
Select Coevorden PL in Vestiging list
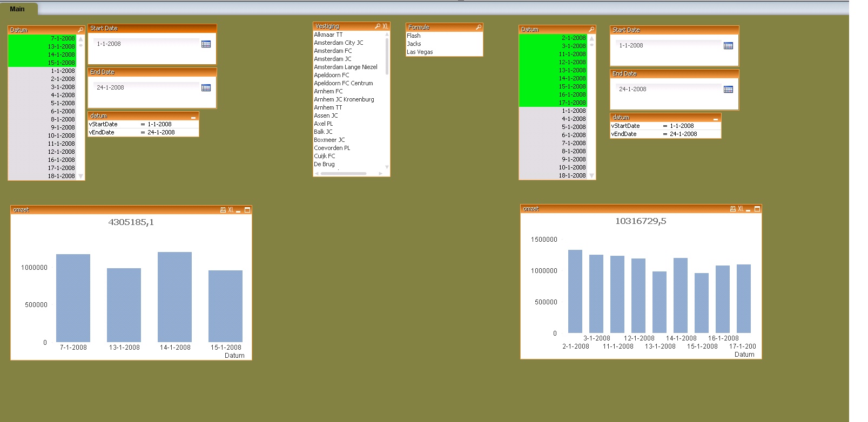[x=349, y=148]
